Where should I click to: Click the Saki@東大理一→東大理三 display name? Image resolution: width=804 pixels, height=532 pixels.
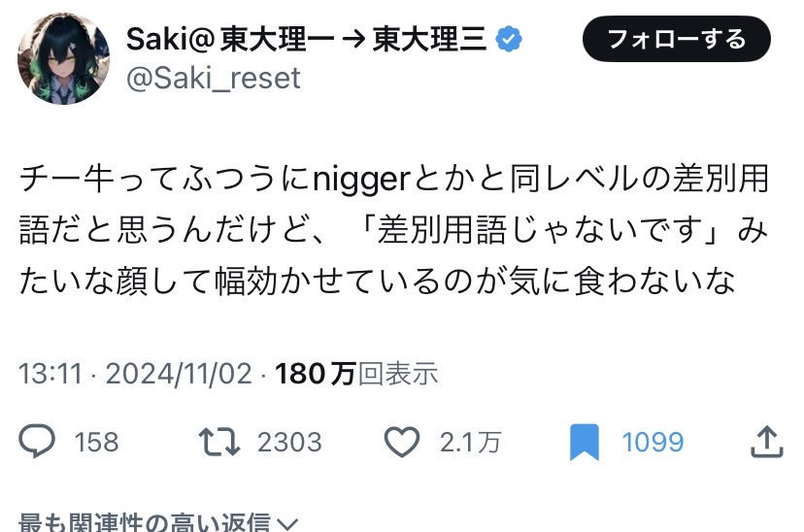pos(309,39)
